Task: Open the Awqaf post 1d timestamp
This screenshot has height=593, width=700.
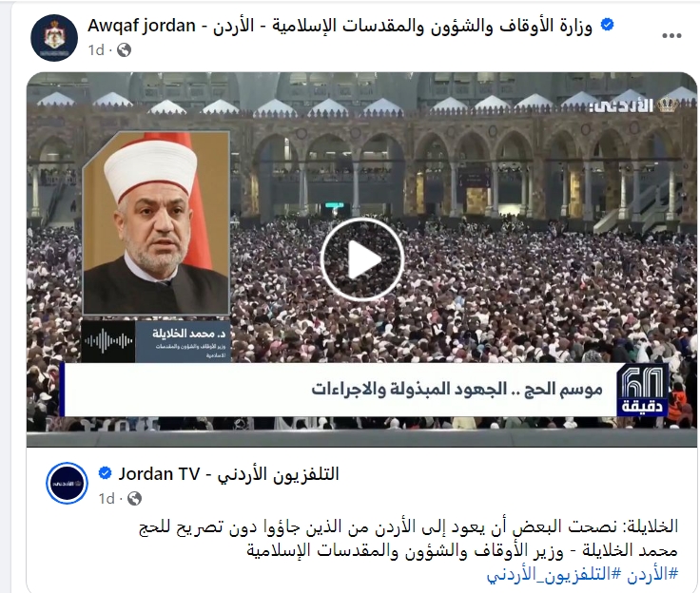Action: click(95, 50)
